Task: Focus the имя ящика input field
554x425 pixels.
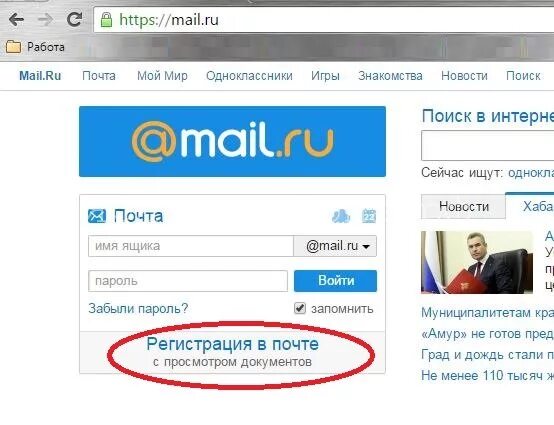Action: click(191, 246)
